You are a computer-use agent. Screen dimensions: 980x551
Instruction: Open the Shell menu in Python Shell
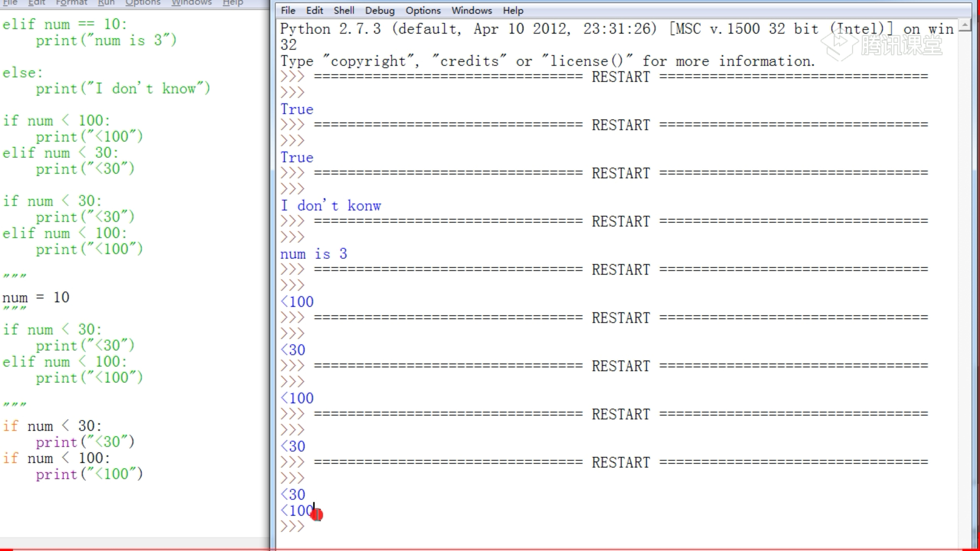click(x=344, y=10)
